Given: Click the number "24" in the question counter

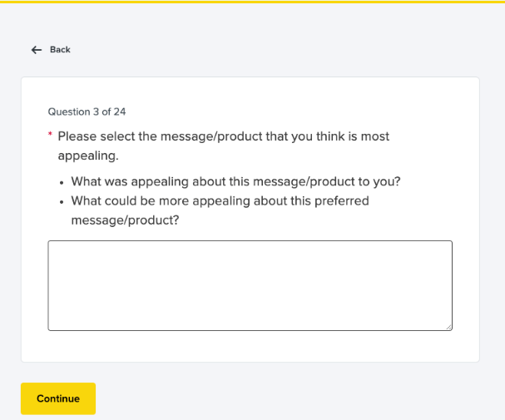Looking at the screenshot, I should pos(119,111).
